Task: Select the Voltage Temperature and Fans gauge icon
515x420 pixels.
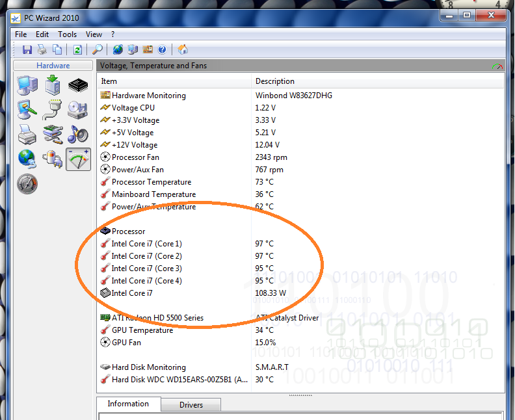Action: pos(78,159)
